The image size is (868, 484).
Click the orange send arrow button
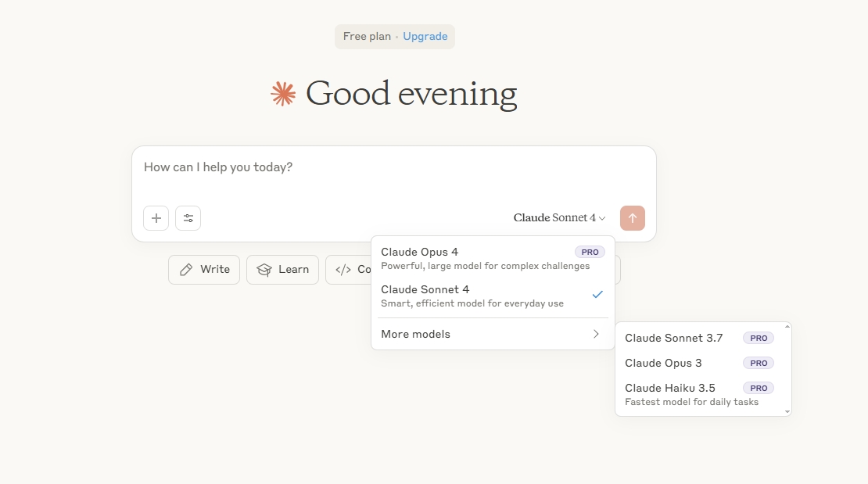coord(632,218)
